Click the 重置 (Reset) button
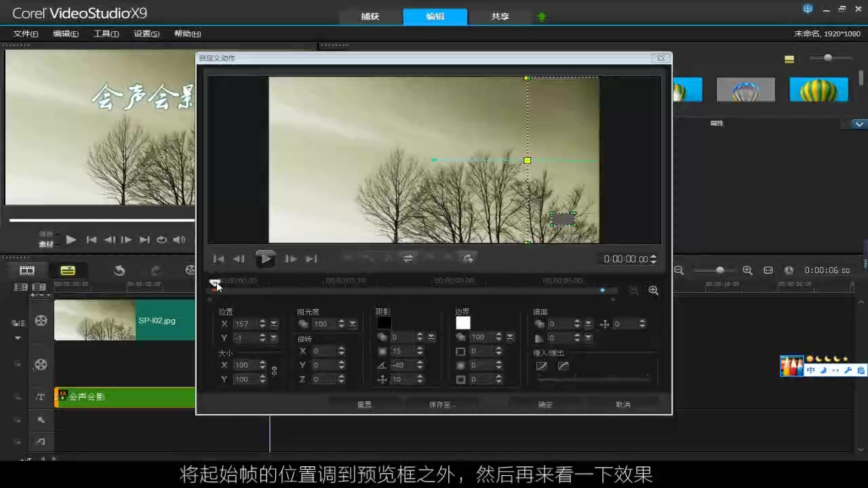Image resolution: width=868 pixels, height=488 pixels. coord(365,405)
